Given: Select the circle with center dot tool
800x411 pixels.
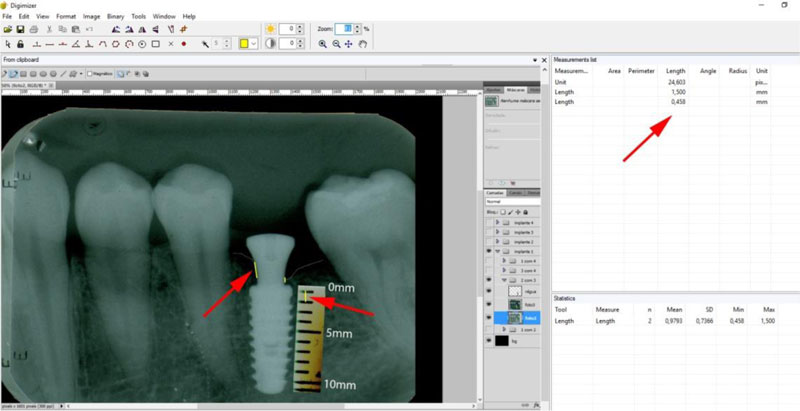Looking at the screenshot, I should point(142,44).
